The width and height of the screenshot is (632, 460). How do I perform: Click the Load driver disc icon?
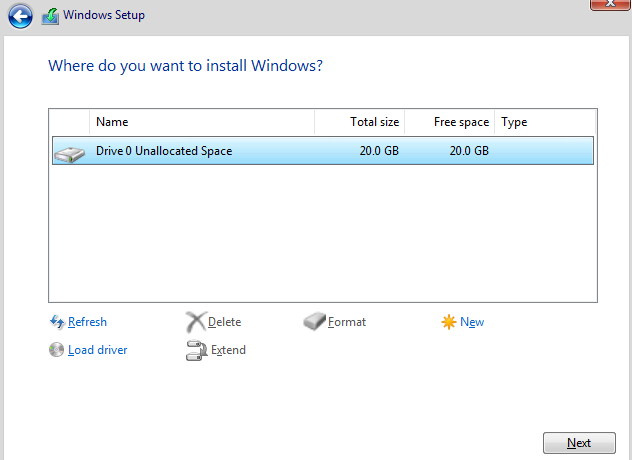[56, 350]
